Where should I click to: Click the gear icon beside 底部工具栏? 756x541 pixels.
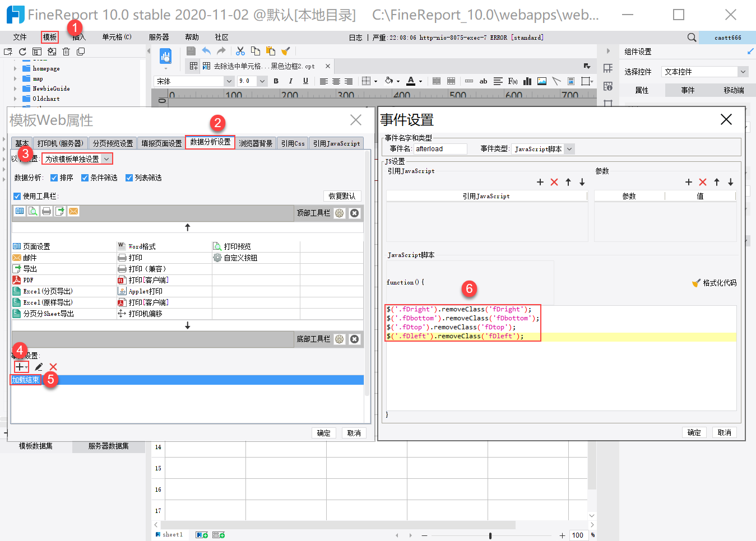[340, 339]
